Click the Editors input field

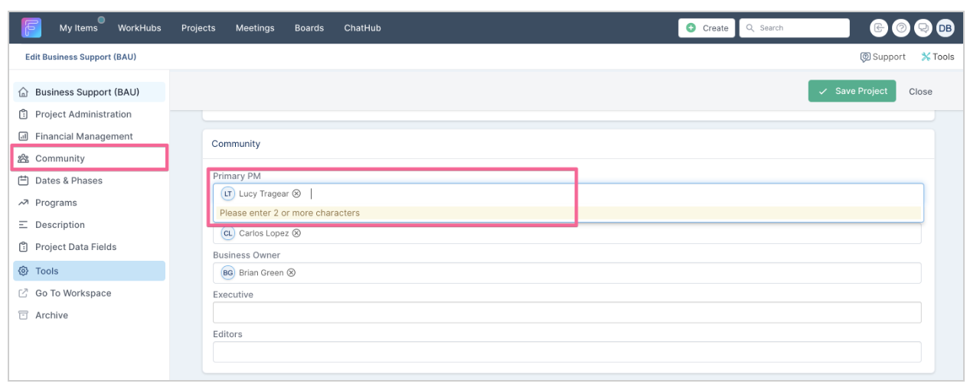(567, 352)
